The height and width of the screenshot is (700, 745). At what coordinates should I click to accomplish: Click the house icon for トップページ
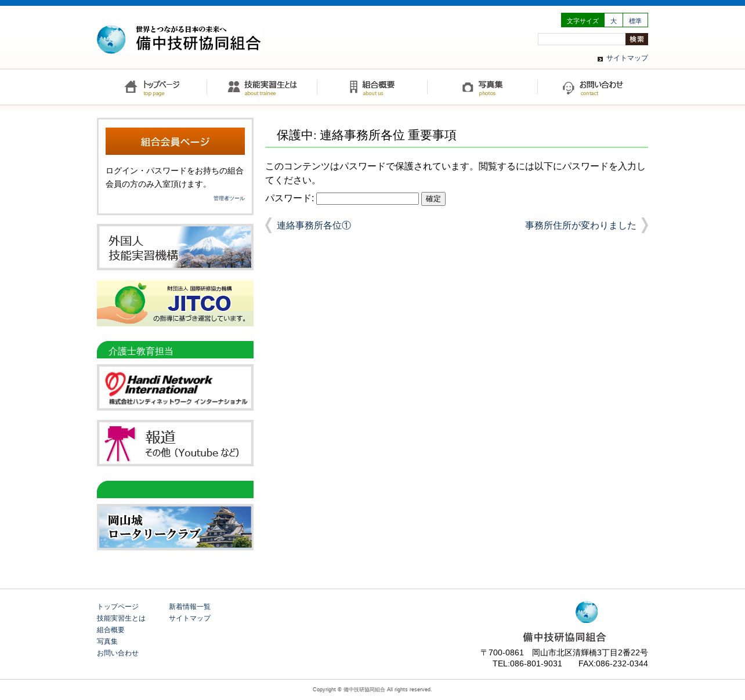coord(131,86)
